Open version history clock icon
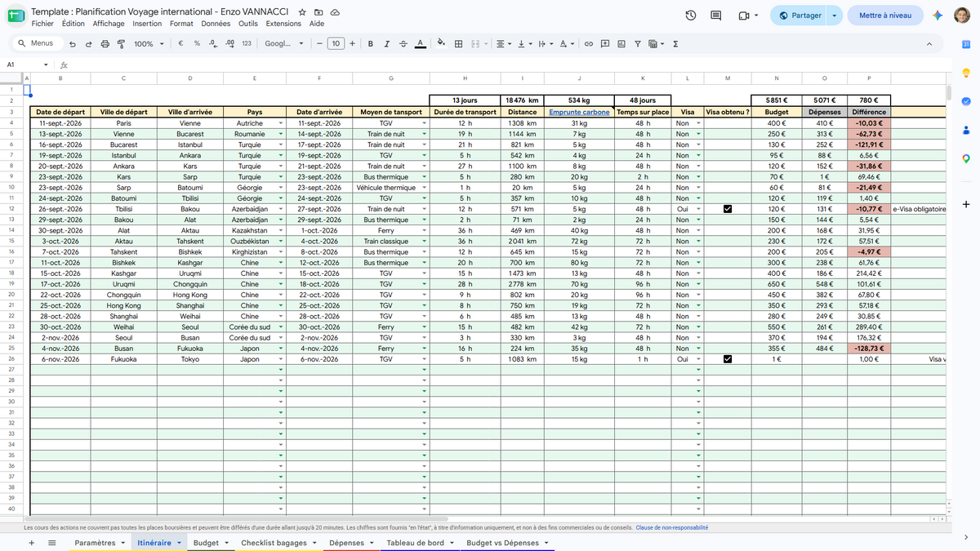This screenshot has width=980, height=551. click(691, 16)
